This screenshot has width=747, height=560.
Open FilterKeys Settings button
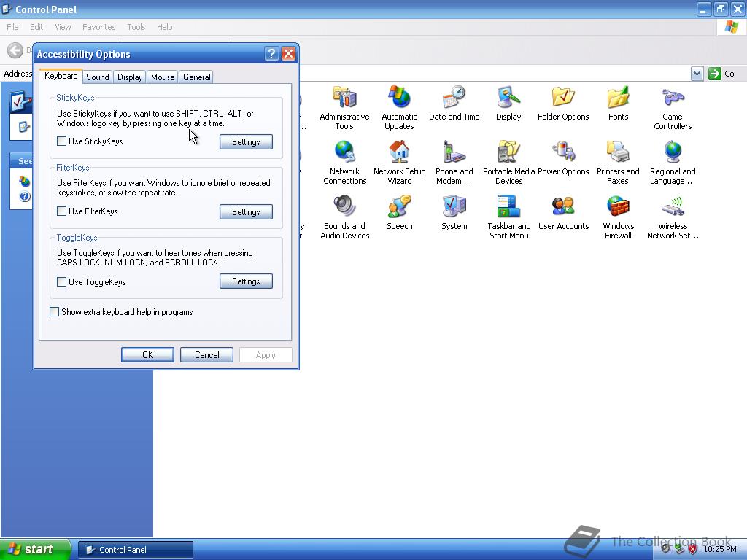246,212
